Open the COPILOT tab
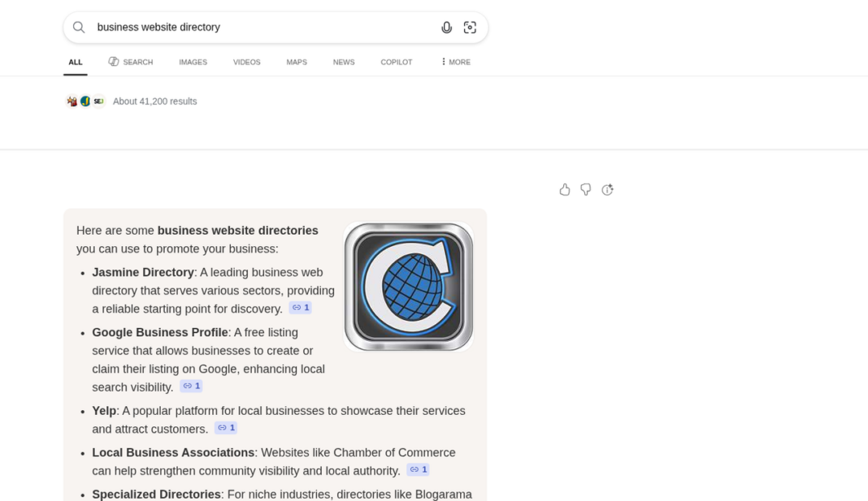The height and width of the screenshot is (501, 868). (x=396, y=62)
